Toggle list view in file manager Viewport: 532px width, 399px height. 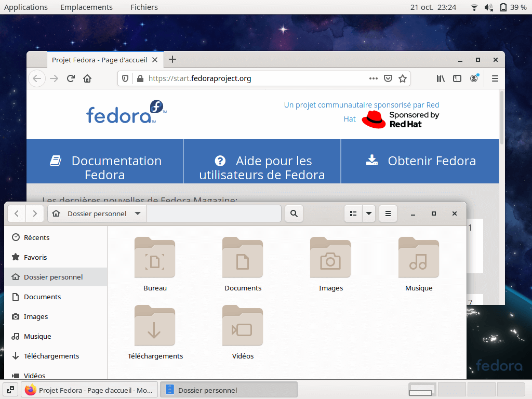[353, 214]
